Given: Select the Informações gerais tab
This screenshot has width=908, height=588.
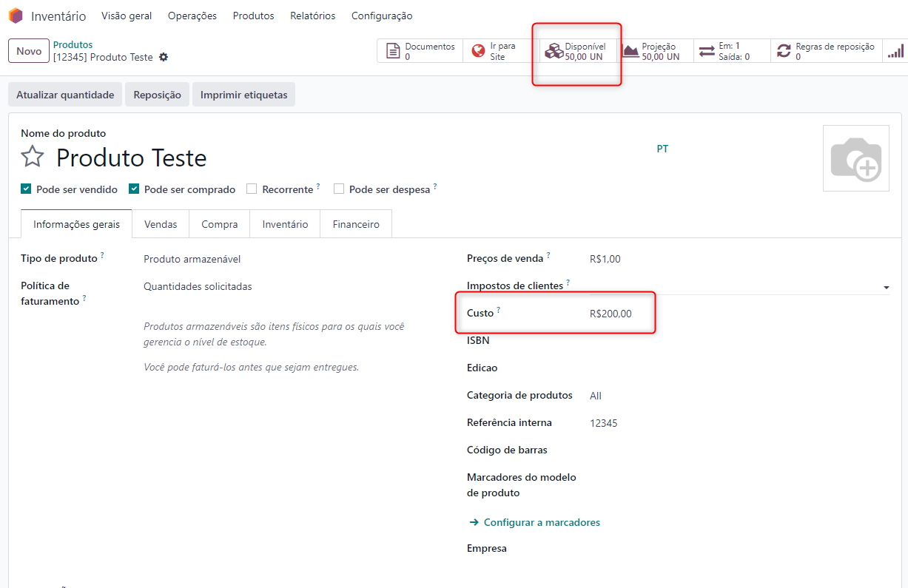Looking at the screenshot, I should click(x=76, y=224).
